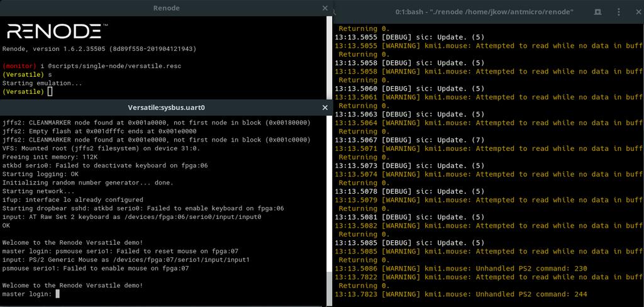Image resolution: width=644 pixels, height=307 pixels.
Task: Click the versatile.resc include command line
Action: [x=92, y=66]
